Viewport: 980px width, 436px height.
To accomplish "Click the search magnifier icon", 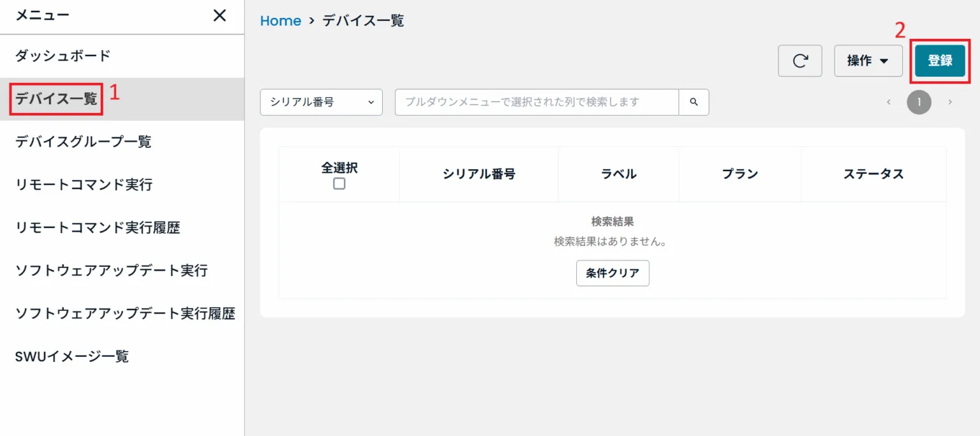I will (x=694, y=102).
